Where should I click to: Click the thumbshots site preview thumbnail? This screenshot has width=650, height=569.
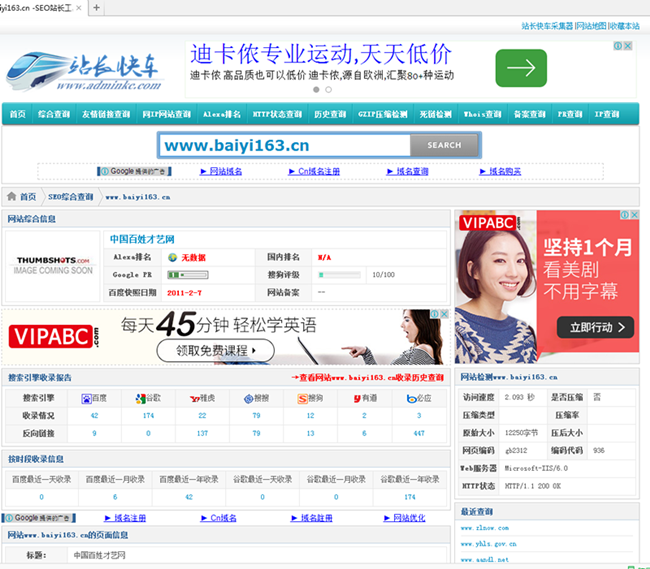(x=54, y=266)
